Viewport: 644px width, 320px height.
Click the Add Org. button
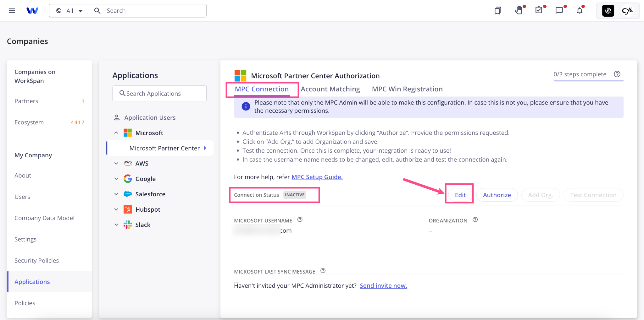(540, 195)
